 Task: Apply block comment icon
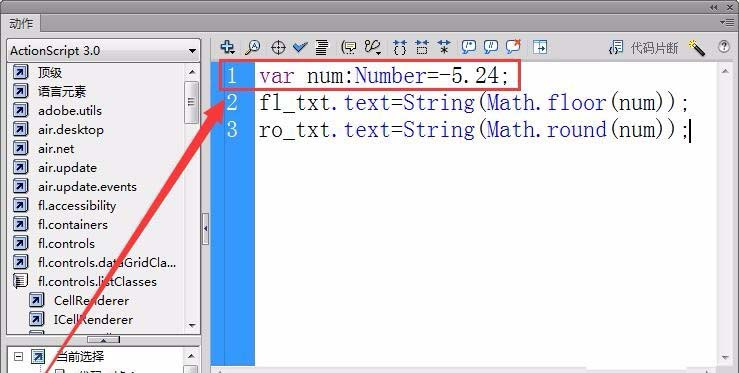tap(468, 47)
